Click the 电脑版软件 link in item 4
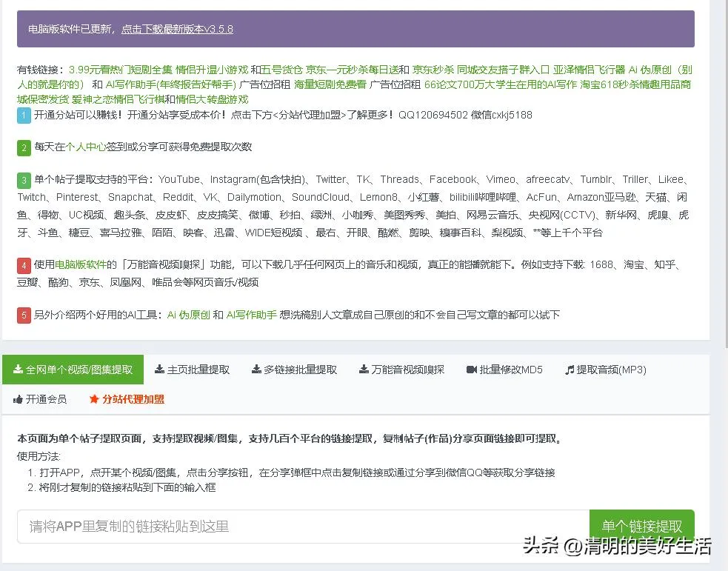Screen dimensions: 728x571 (80, 264)
